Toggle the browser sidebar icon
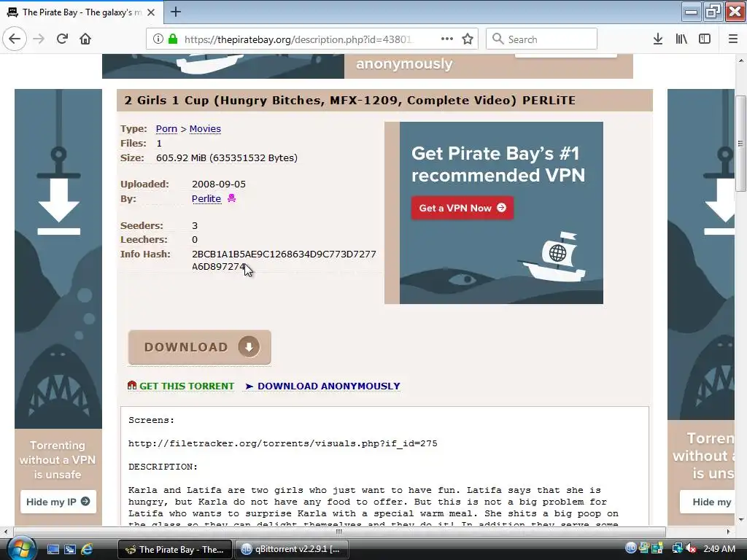The width and height of the screenshot is (747, 560). [705, 39]
